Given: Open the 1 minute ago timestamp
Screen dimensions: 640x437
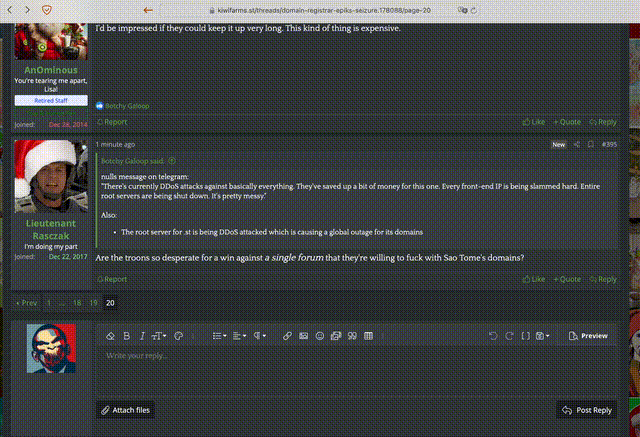Looking at the screenshot, I should point(115,144).
